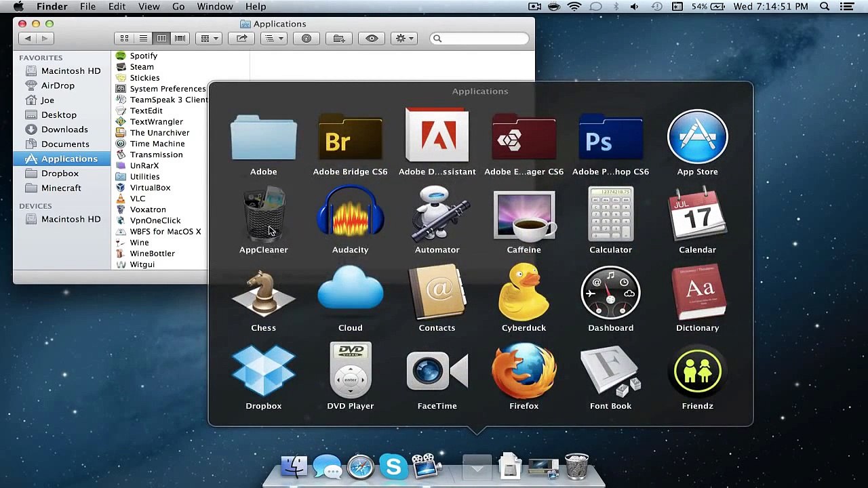Screen dimensions: 868x488
Task: Launch AppCleaner from the Applications stack
Action: click(x=263, y=216)
